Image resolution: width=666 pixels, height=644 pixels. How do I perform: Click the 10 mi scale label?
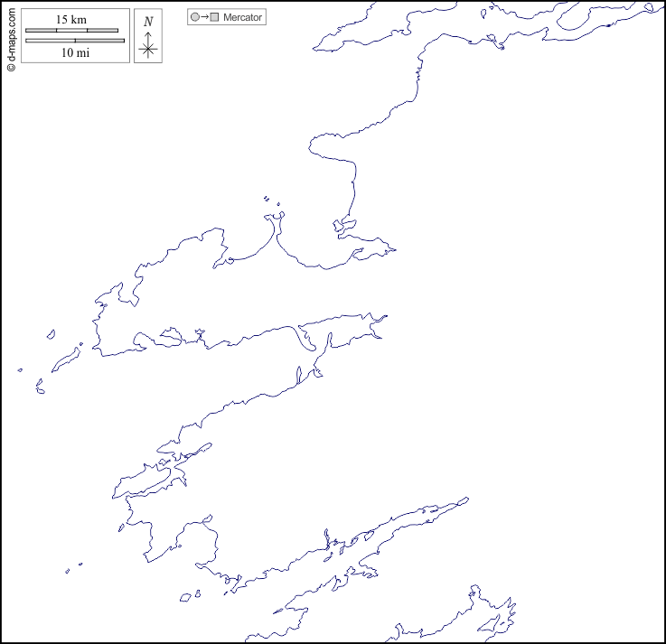[x=75, y=52]
